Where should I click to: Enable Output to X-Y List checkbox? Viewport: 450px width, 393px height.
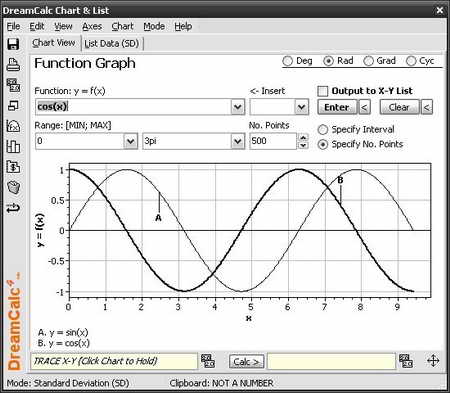pyautogui.click(x=323, y=91)
